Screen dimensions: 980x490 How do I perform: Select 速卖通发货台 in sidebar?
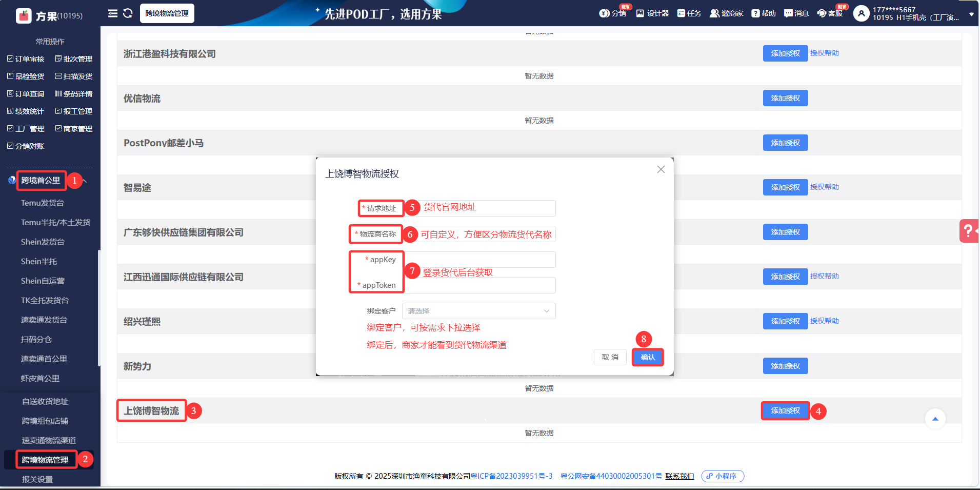[44, 320]
